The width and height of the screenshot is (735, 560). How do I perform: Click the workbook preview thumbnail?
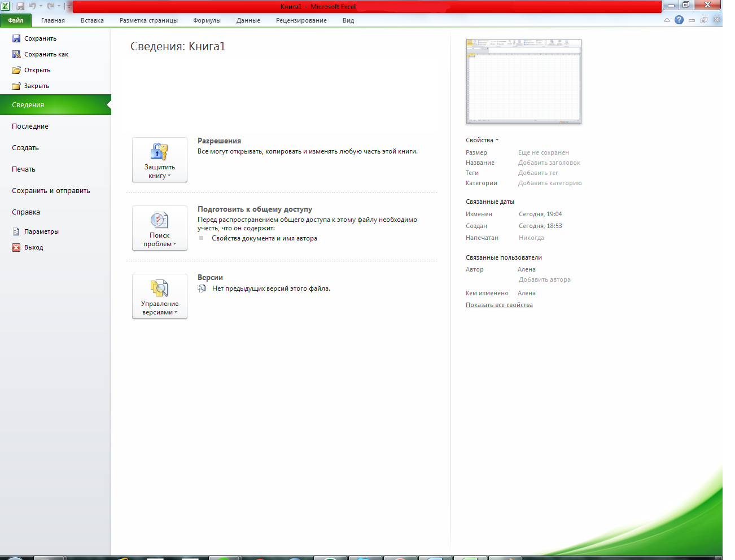523,81
